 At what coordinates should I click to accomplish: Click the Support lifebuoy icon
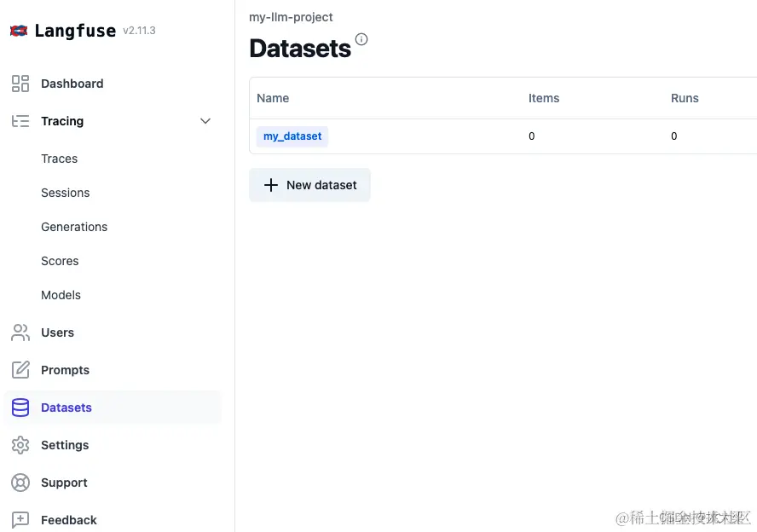[x=20, y=483]
